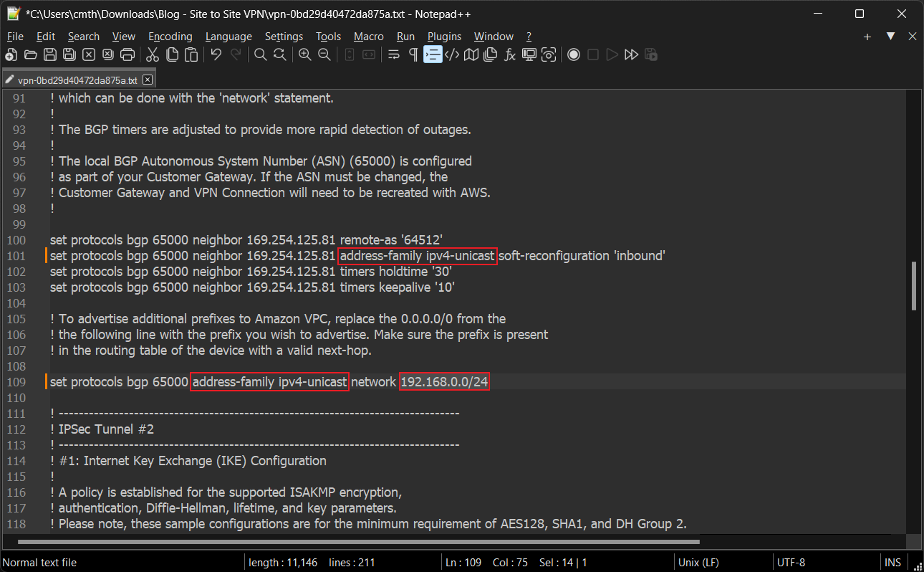Open the Document Map panel
Viewport: 924px width, 572px height.
(471, 54)
